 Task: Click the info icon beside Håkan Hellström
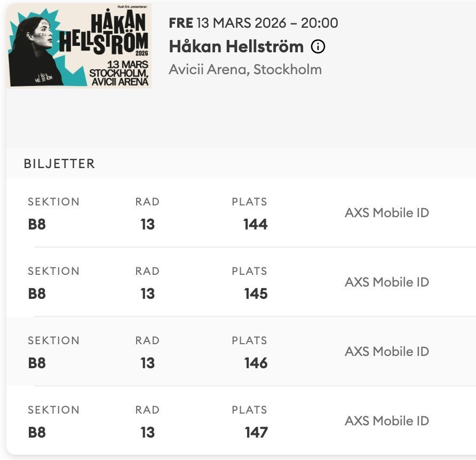[x=318, y=47]
